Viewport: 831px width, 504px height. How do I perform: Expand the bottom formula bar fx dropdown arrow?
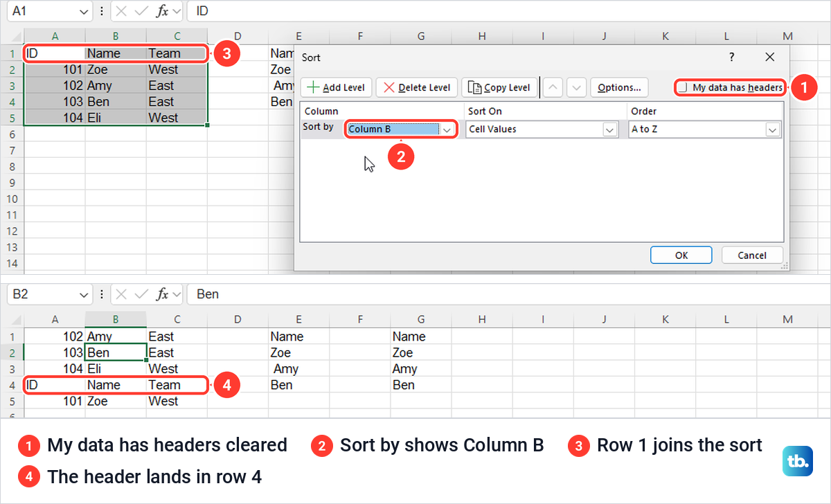coord(176,294)
